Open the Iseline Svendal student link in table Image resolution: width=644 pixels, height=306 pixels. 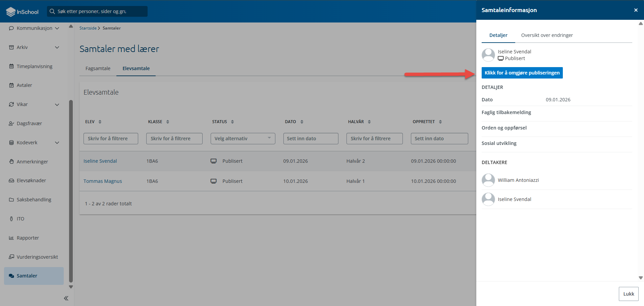tap(100, 161)
